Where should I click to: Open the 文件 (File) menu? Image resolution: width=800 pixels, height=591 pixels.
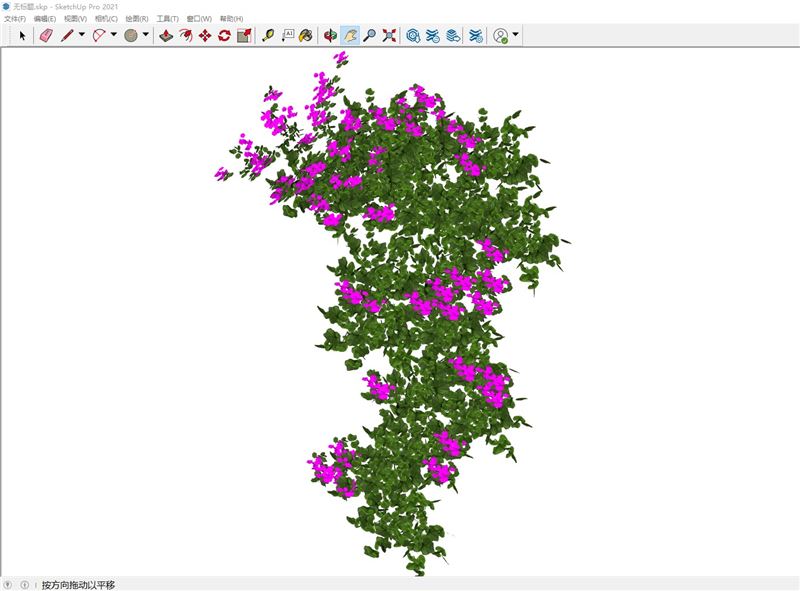[13, 16]
